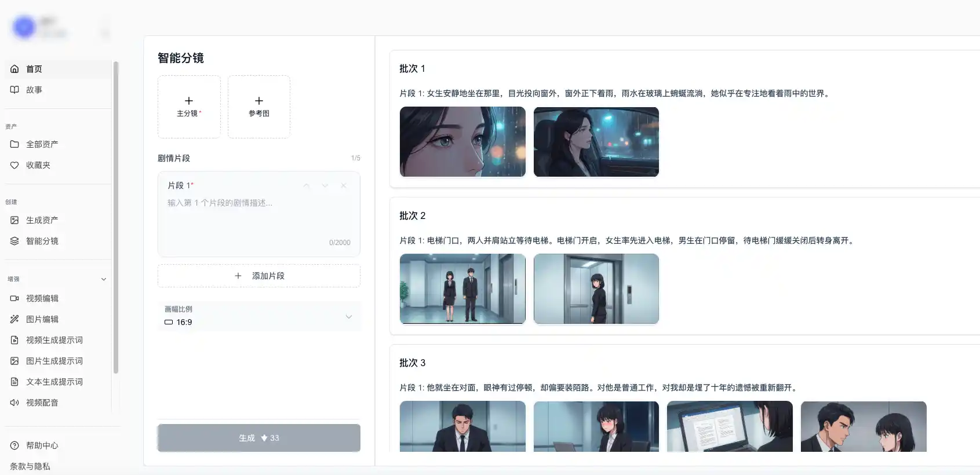Click the 故事 book icon
Image resolution: width=980 pixels, height=475 pixels.
coord(14,90)
